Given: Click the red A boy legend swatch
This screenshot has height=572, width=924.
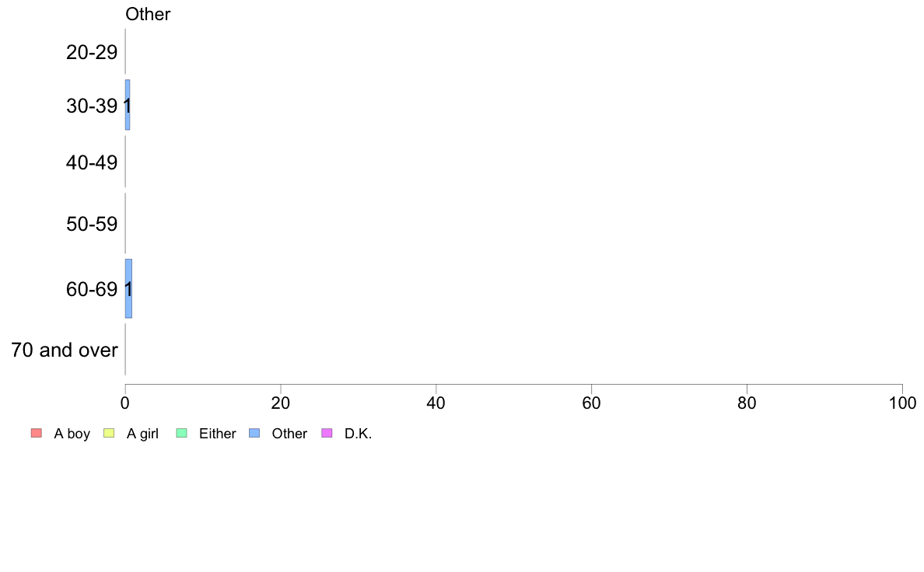Looking at the screenshot, I should [x=37, y=433].
